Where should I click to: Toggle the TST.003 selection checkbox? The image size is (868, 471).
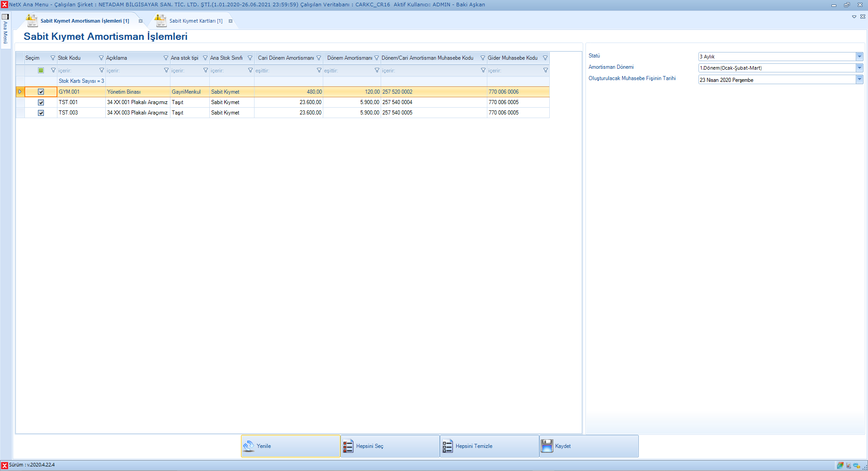(41, 113)
